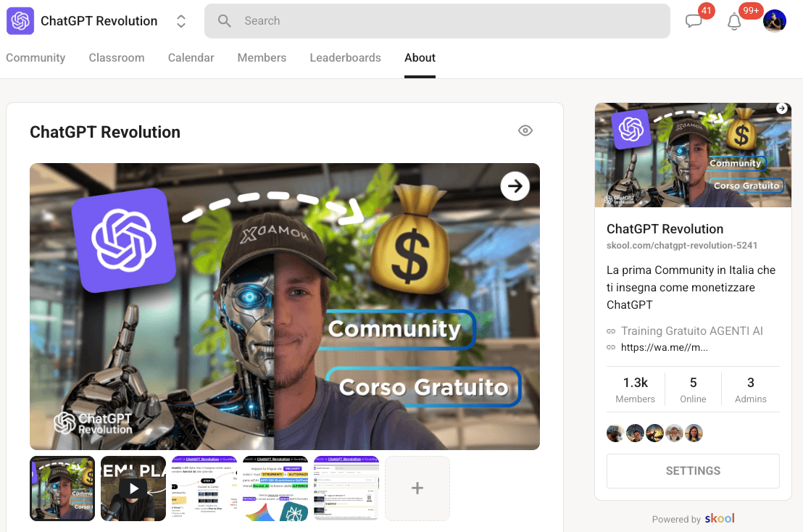Viewport: 803px width, 532px height.
Task: Click the ChatGPT Revolution heading in About panel
Action: click(105, 132)
